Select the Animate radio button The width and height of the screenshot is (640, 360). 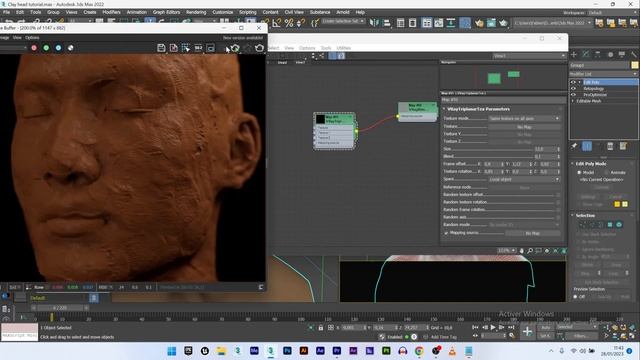(x=607, y=172)
